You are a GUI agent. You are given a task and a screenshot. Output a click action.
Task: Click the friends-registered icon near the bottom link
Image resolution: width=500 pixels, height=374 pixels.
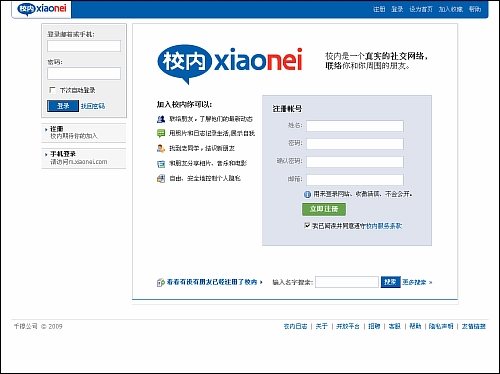(161, 282)
